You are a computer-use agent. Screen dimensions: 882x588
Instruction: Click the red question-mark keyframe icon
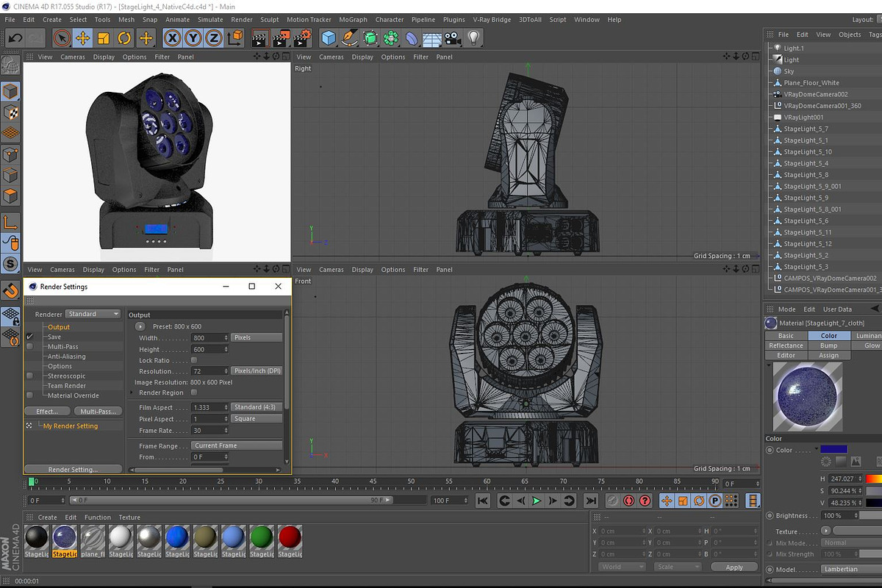point(645,501)
